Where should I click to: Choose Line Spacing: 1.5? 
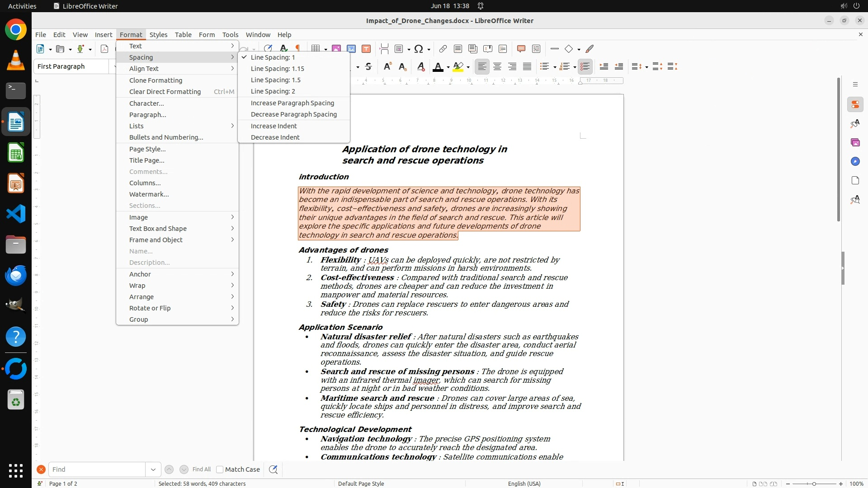(x=275, y=80)
